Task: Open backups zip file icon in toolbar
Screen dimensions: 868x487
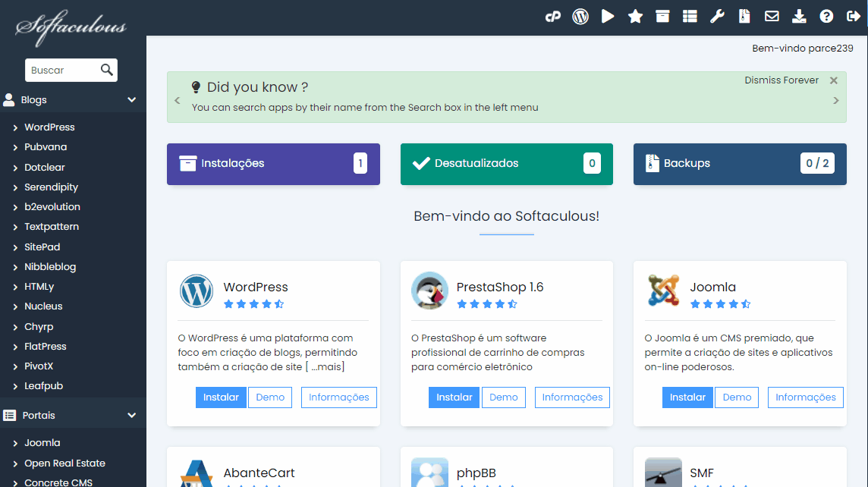Action: point(744,16)
